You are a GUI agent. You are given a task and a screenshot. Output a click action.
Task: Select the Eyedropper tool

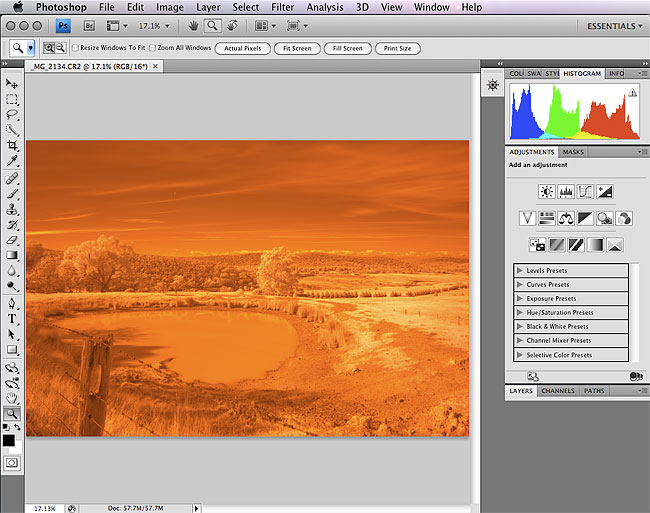12,161
